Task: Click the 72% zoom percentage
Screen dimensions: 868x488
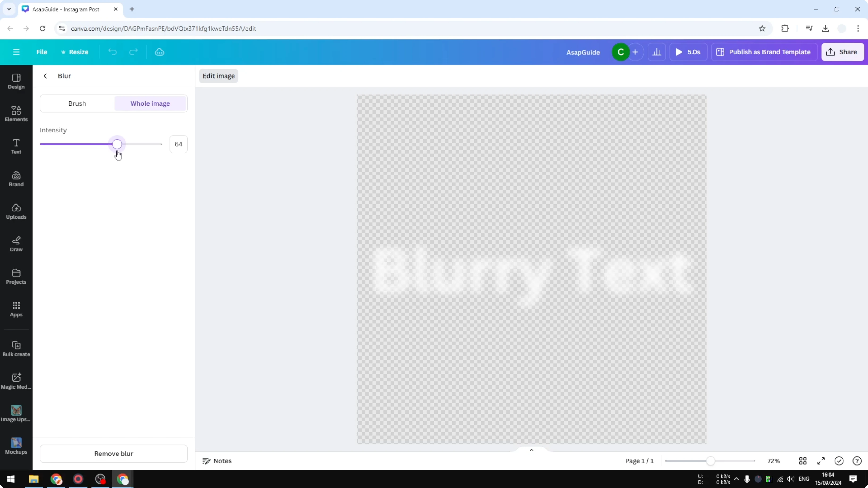Action: click(773, 461)
